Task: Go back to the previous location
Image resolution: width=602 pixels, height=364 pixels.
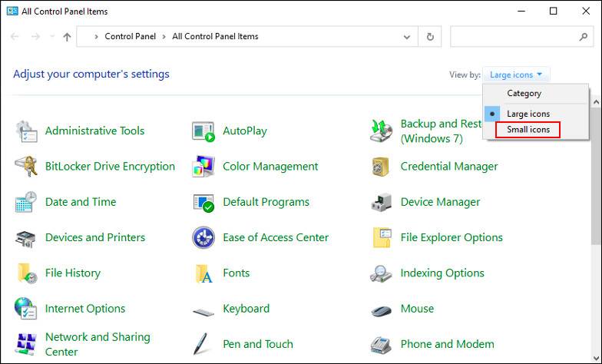Action: coord(15,37)
